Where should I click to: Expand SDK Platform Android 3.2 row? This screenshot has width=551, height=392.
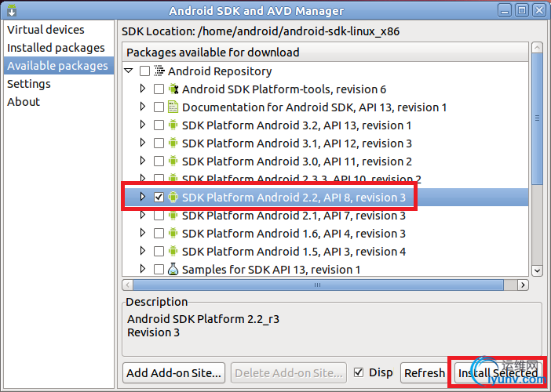143,124
